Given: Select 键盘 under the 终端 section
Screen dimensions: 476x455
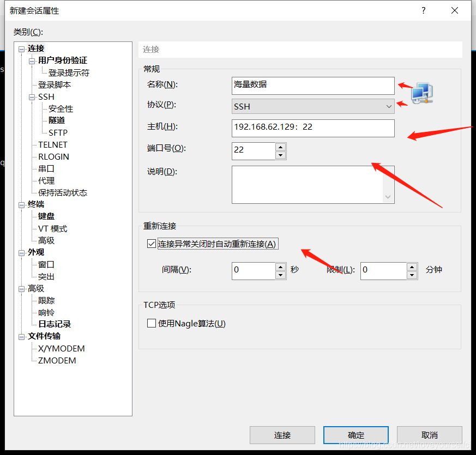Looking at the screenshot, I should pos(46,216).
